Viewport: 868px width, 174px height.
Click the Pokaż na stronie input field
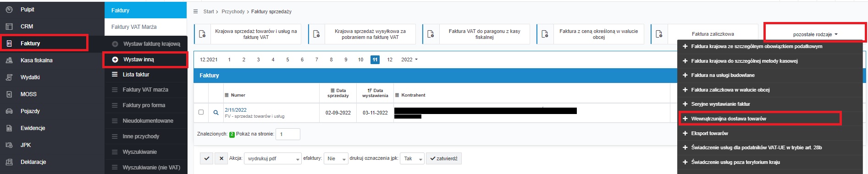288,134
